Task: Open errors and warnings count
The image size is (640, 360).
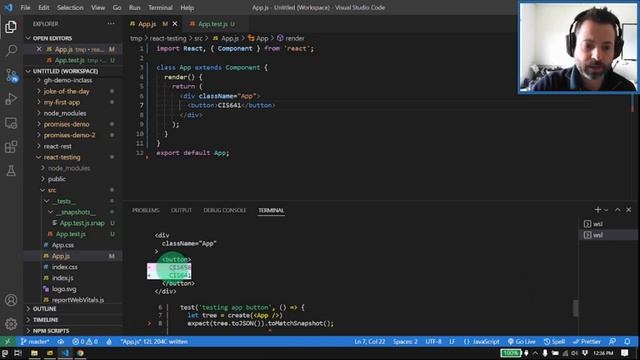Action: tap(85, 341)
